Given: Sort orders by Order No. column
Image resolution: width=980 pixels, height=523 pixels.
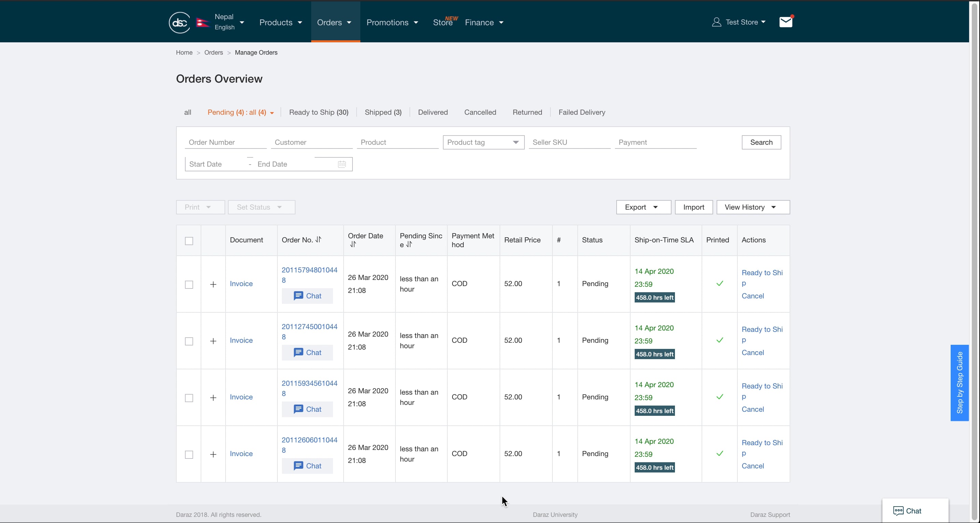Looking at the screenshot, I should tap(318, 239).
